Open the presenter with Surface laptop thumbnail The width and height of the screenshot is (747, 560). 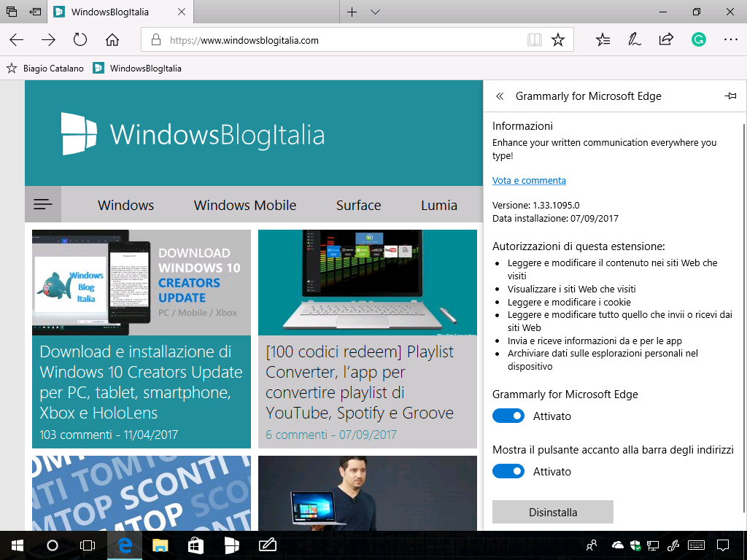[368, 493]
